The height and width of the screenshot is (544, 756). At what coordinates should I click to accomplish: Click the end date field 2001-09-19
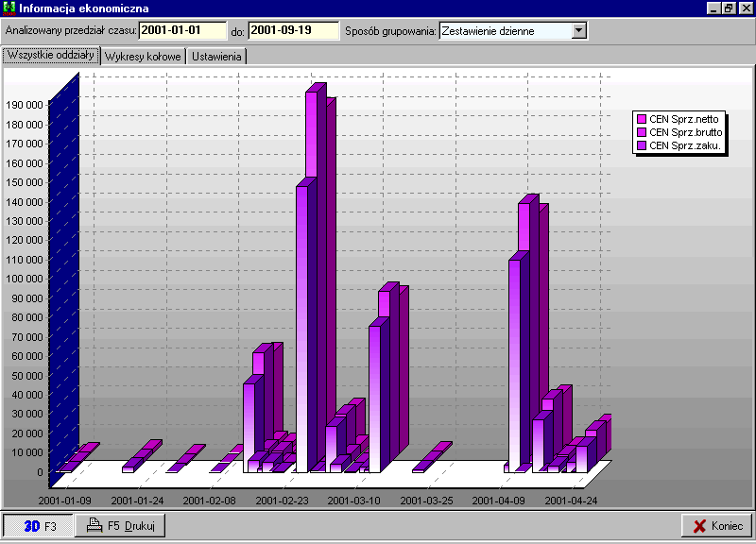pos(293,31)
